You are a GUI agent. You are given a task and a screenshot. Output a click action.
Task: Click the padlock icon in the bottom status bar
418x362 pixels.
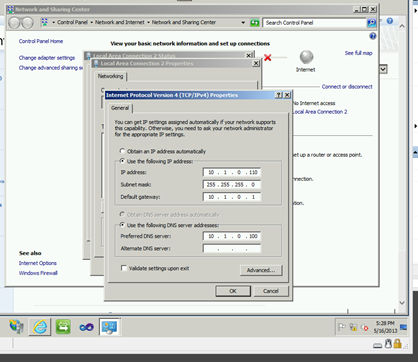coord(397,344)
